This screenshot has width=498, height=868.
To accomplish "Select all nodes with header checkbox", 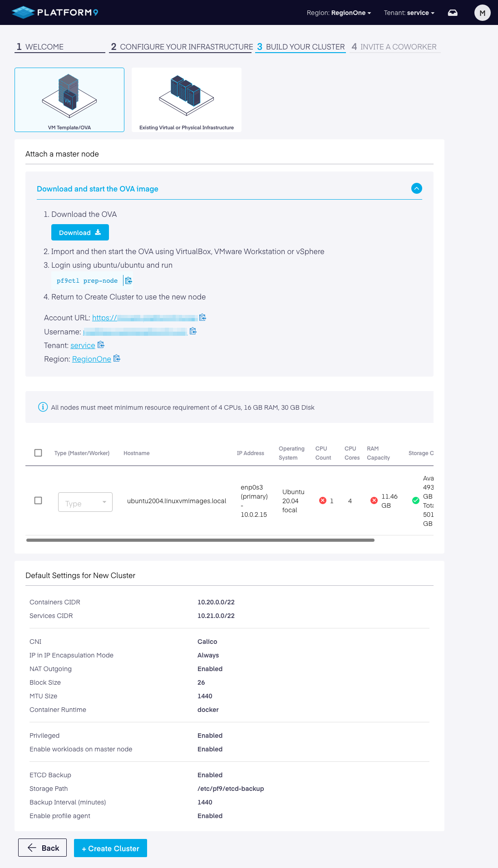I will [x=38, y=453].
